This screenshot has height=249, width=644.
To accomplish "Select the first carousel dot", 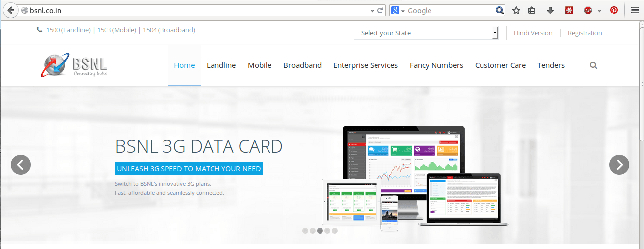I will 305,231.
